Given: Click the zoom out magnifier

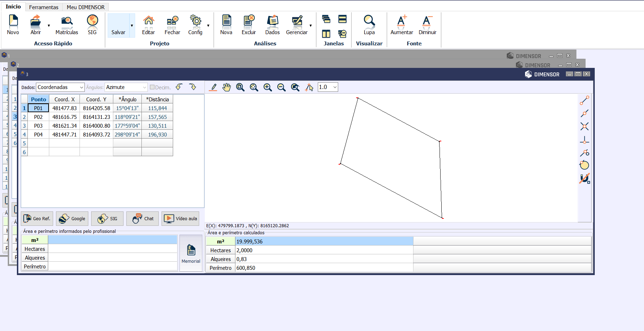Looking at the screenshot, I should click(281, 87).
